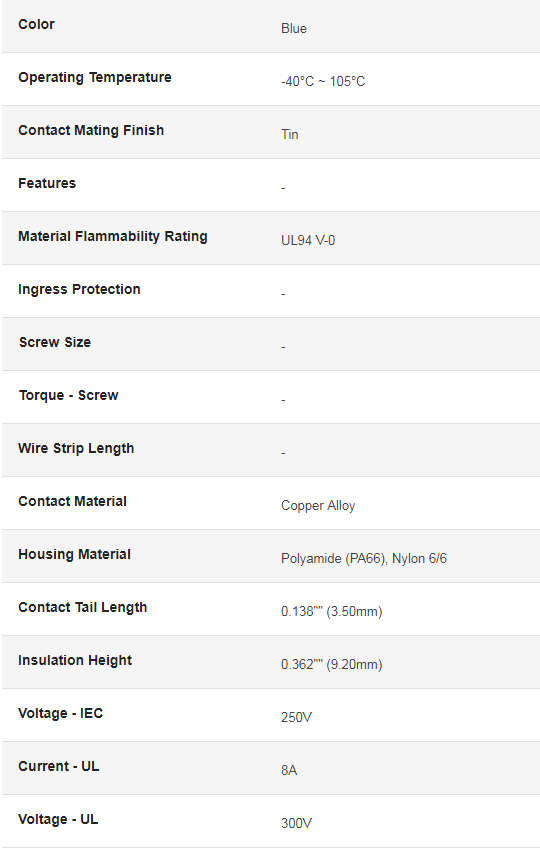Click the Torque - Screw label
540x859 pixels.
68,396
